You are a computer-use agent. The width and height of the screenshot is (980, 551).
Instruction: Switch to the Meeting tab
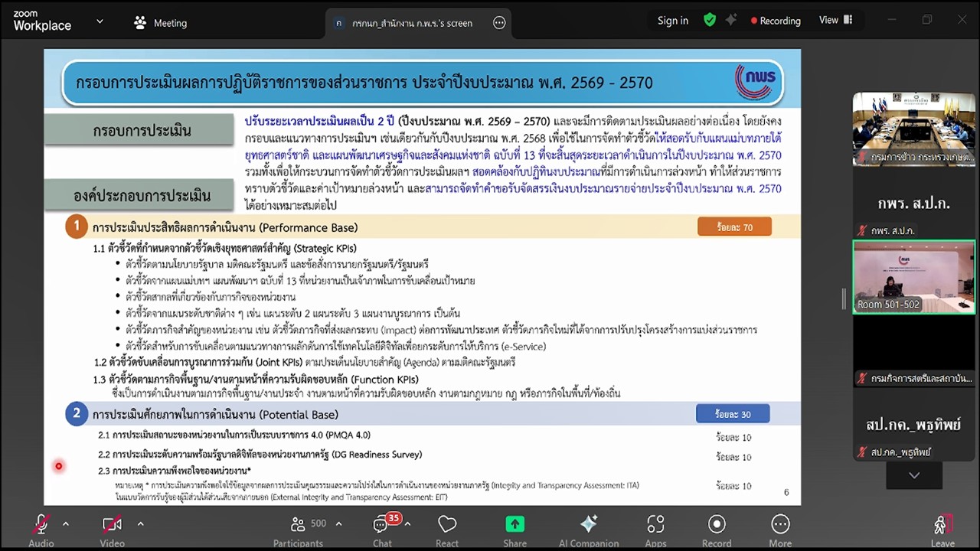[x=161, y=23]
